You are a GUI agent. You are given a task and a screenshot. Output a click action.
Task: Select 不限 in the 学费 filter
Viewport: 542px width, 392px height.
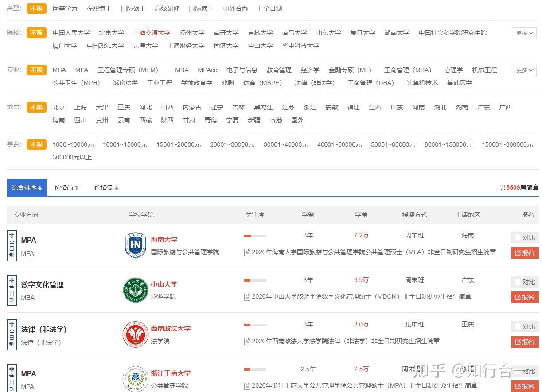[x=37, y=144]
